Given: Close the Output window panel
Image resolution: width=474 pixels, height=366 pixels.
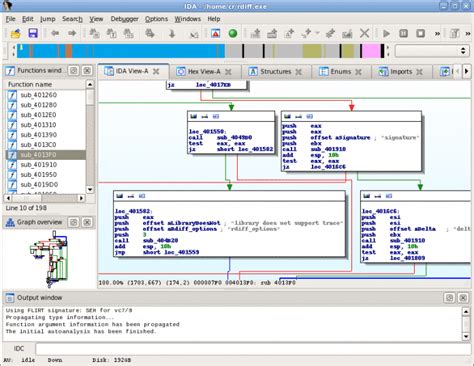Looking at the screenshot, I should (463, 298).
